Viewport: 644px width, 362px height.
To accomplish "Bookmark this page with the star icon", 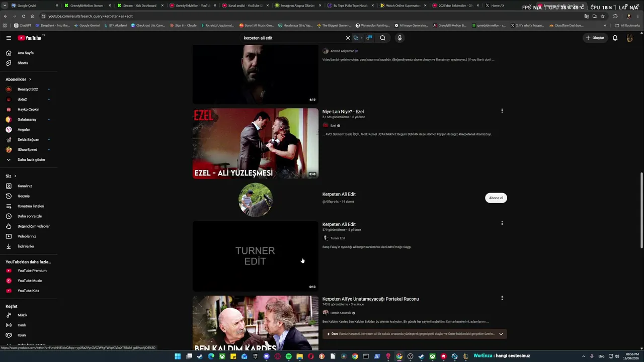I will [x=603, y=16].
